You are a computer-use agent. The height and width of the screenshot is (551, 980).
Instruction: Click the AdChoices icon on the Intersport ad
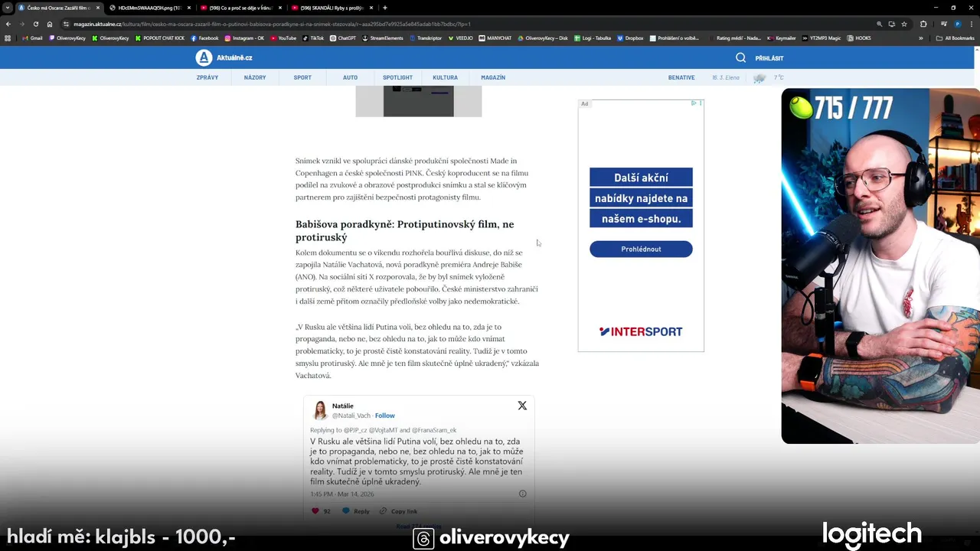point(694,103)
